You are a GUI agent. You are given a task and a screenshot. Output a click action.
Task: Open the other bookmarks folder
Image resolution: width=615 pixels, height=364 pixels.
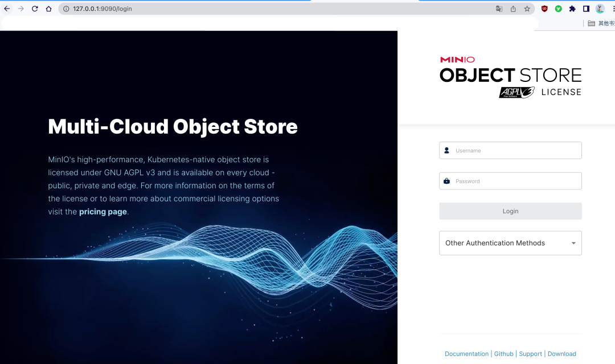(x=601, y=23)
